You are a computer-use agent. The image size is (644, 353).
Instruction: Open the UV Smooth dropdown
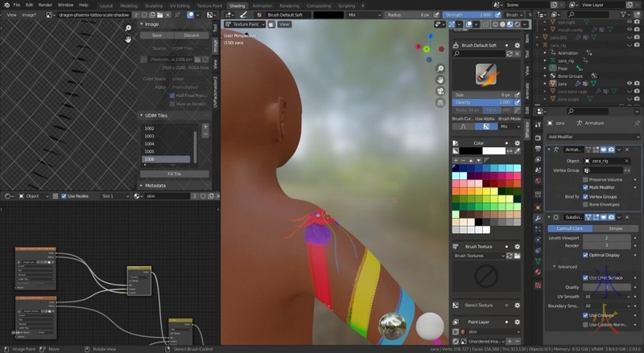point(608,296)
